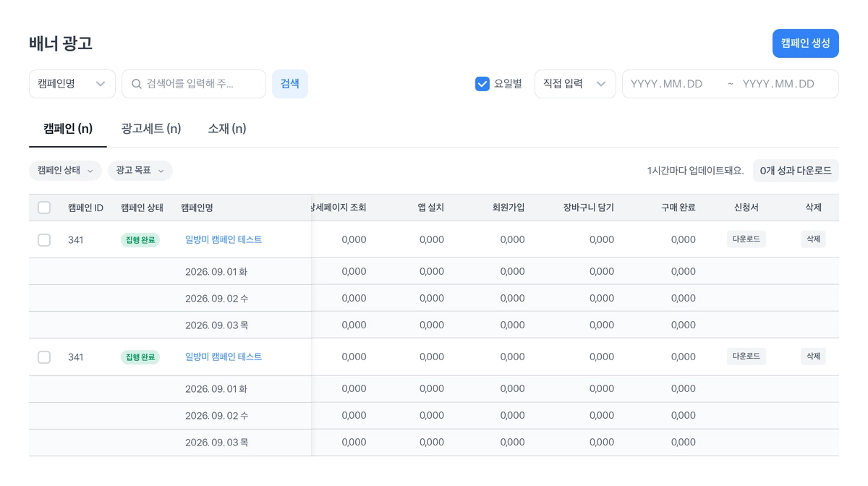Screen dimensions: 868x486
Task: Switch to the 캠페인 (n) tab
Action: (x=68, y=129)
